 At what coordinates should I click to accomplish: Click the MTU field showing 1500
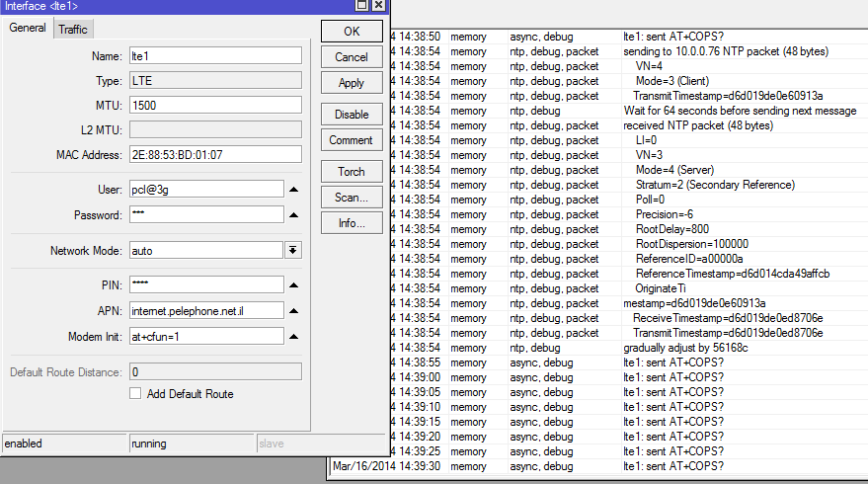click(x=216, y=106)
